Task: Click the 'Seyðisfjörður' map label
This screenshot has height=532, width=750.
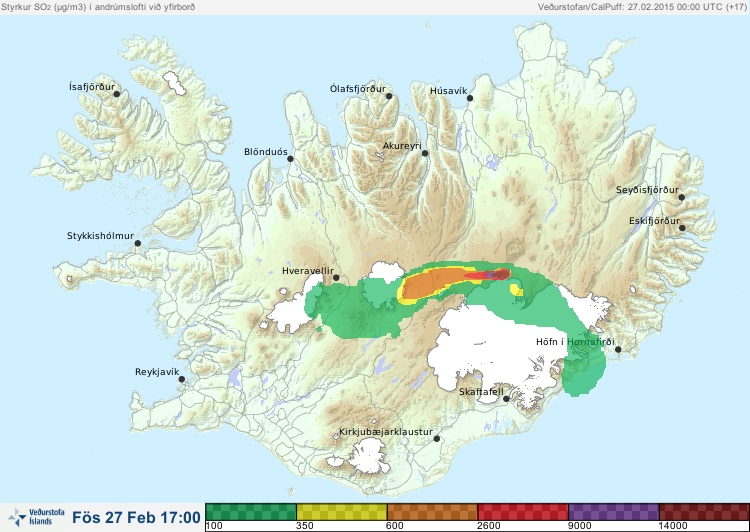Action: [x=647, y=190]
